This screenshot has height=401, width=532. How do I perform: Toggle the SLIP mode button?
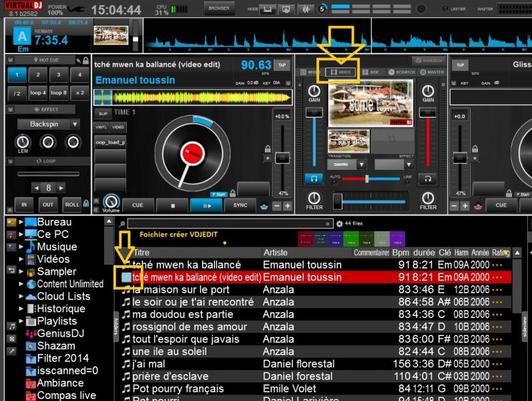coord(102,113)
